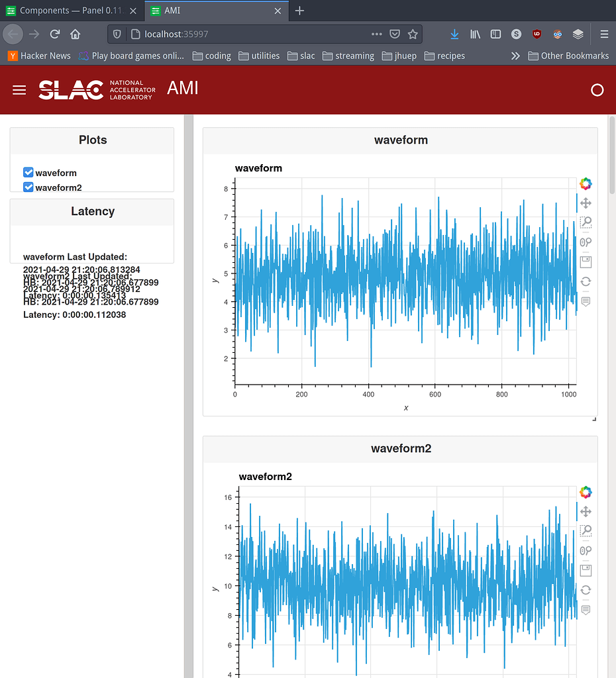Viewport: 616px width, 678px height.
Task: Click the overflow chevron on the bookmarks toolbar
Action: pos(515,56)
